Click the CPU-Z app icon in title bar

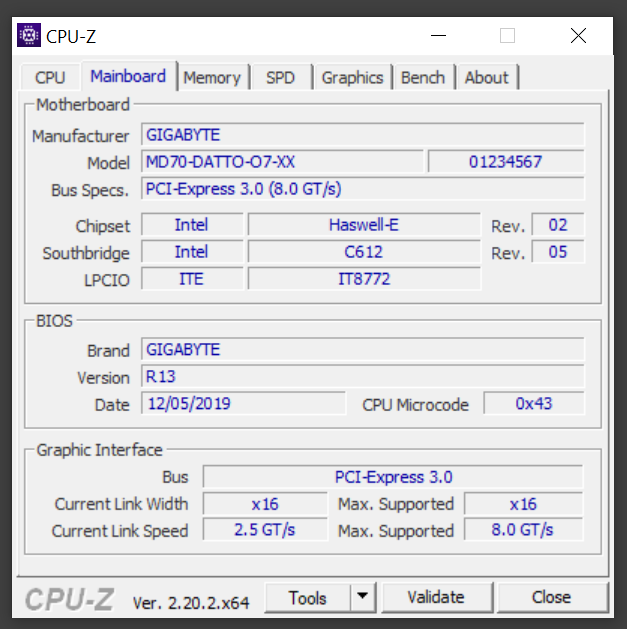[29, 36]
